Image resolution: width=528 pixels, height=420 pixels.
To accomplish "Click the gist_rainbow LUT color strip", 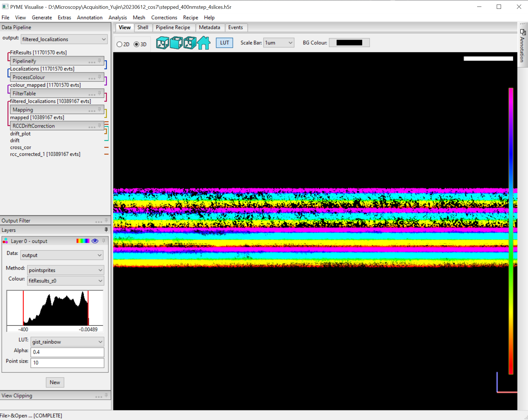I will (83, 241).
